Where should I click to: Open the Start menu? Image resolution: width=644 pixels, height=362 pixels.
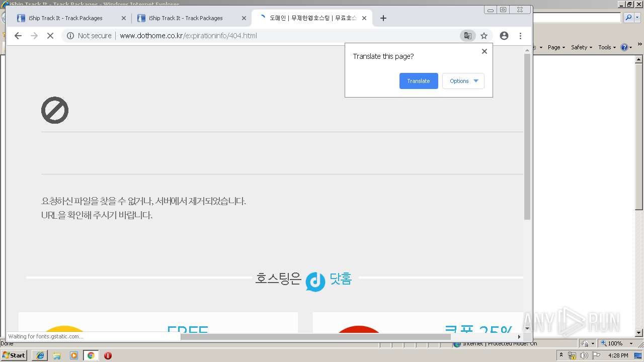pos(14,355)
